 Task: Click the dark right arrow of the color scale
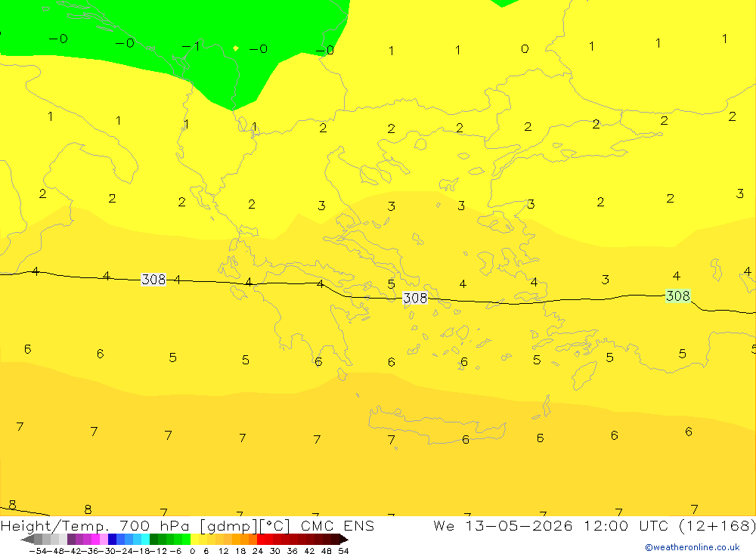[x=344, y=540]
